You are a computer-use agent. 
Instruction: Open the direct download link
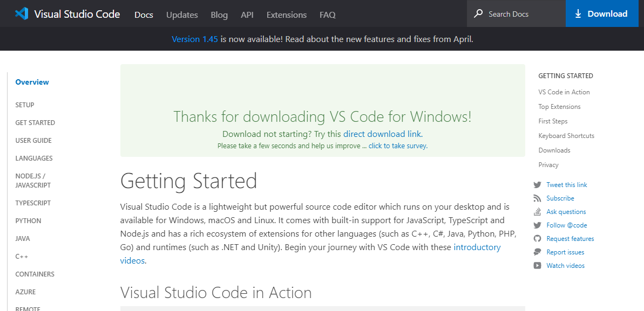[x=382, y=134]
